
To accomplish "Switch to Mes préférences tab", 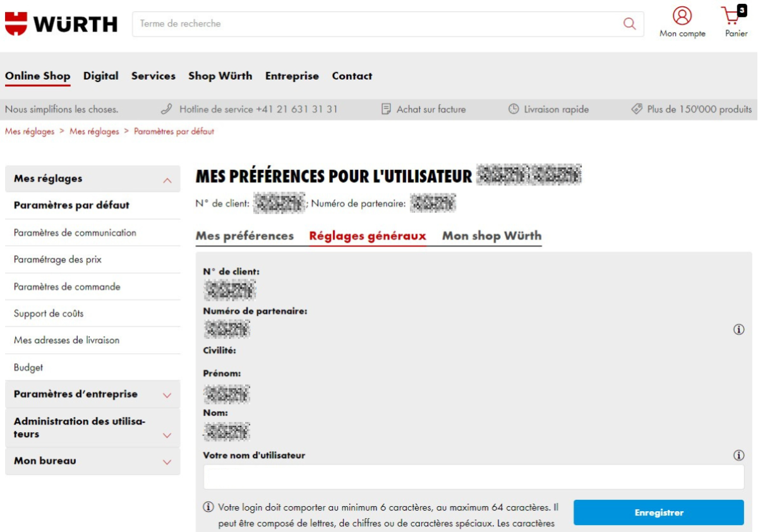I will click(x=245, y=236).
